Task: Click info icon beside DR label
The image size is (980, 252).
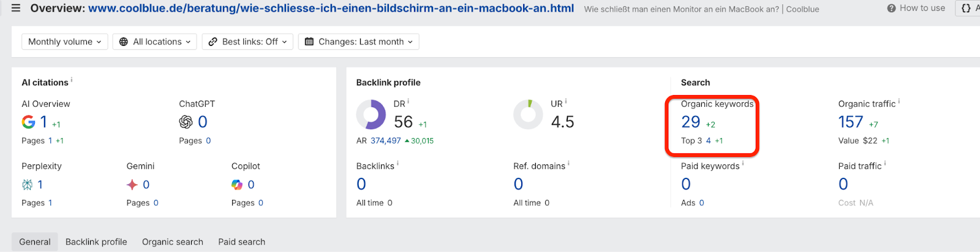Action: [x=409, y=101]
